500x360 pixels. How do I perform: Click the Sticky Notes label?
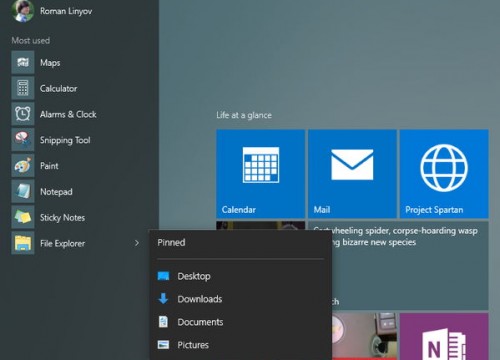pyautogui.click(x=62, y=218)
